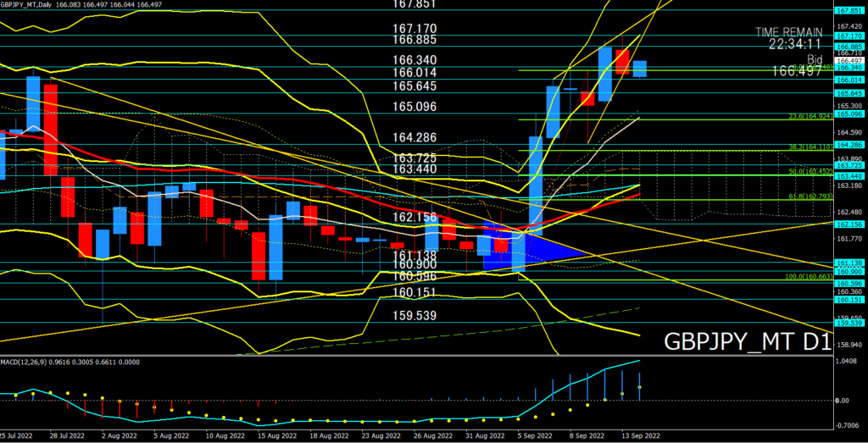The width and height of the screenshot is (868, 443).
Task: Select the large 166.885 level label inside chart
Action: (415, 40)
